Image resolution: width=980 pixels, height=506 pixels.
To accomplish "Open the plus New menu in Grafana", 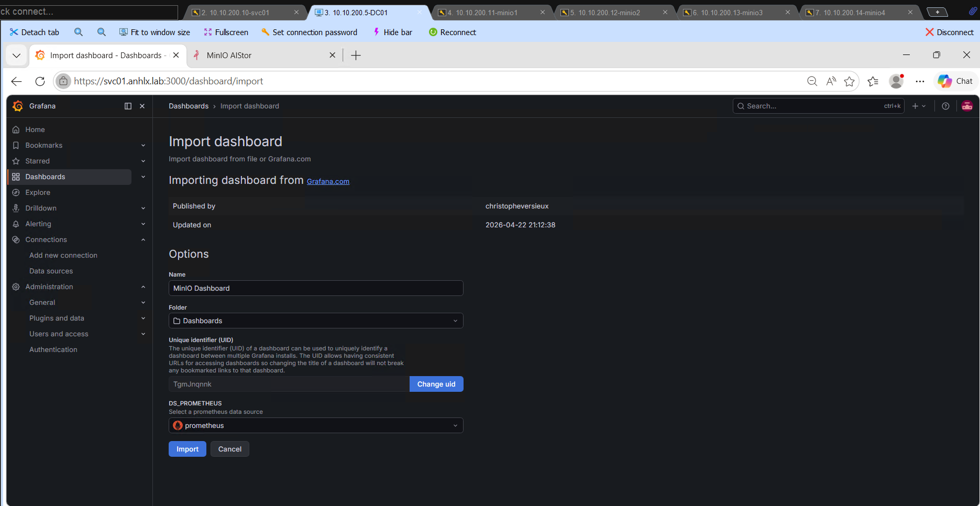I will coord(919,106).
